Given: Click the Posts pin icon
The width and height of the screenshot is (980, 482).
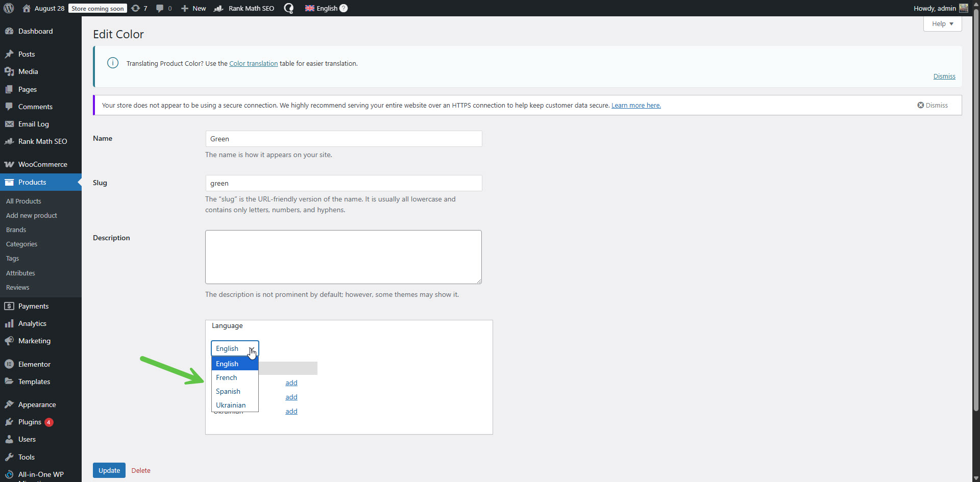Looking at the screenshot, I should pos(9,54).
